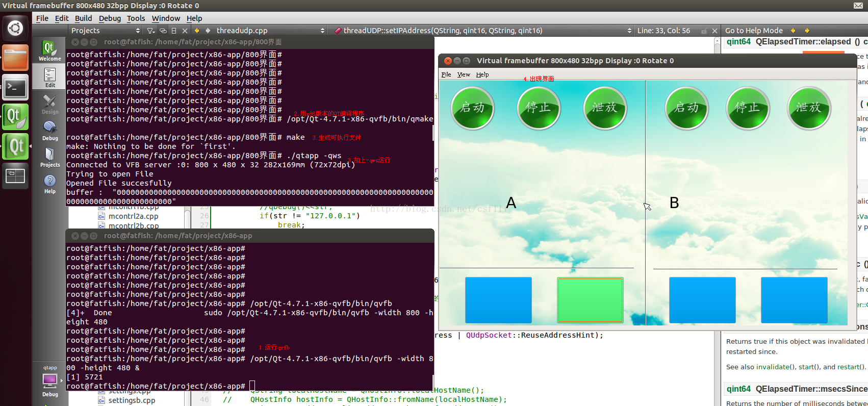Go back in editor navigation history
868x406 pixels.
point(197,31)
